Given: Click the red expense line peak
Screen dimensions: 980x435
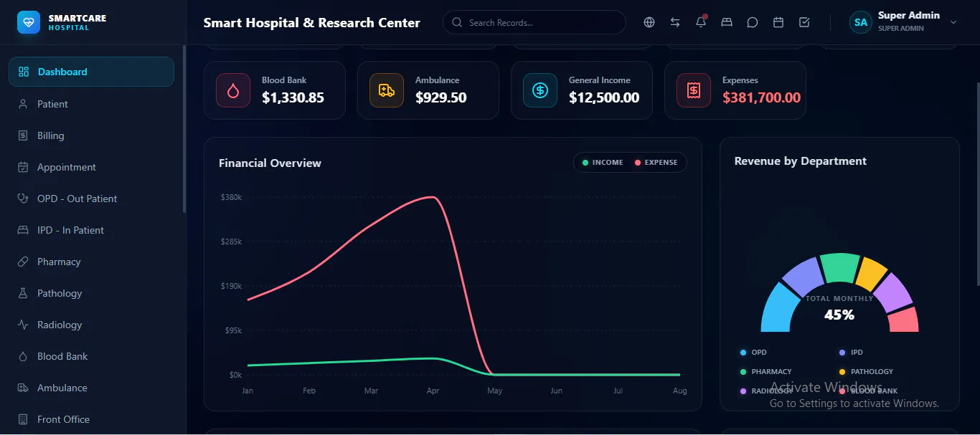Looking at the screenshot, I should click(431, 197).
